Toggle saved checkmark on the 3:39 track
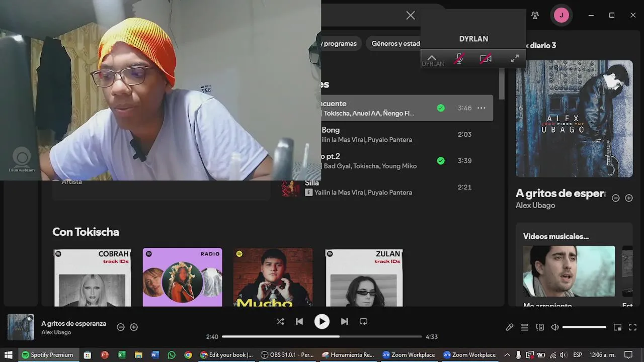Image resolution: width=644 pixels, height=362 pixels. point(441,160)
